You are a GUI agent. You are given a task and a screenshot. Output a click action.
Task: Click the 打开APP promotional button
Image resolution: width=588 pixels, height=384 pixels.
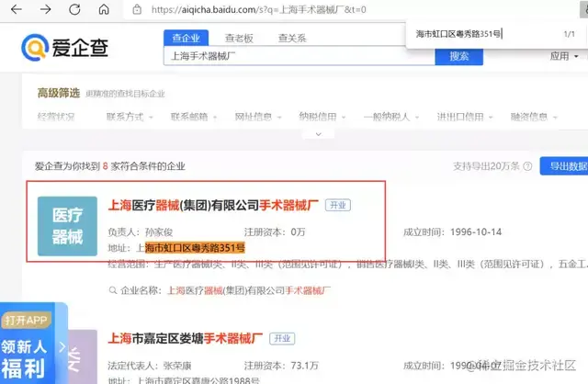(x=27, y=321)
